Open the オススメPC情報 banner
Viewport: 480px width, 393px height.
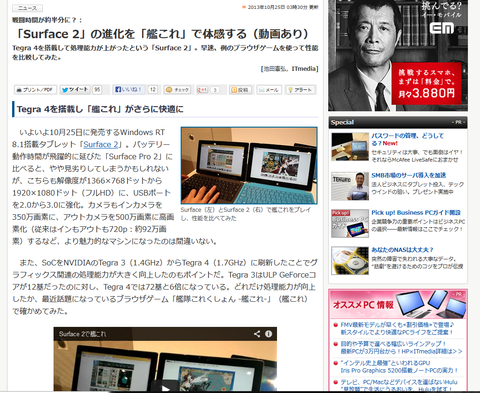point(398,304)
